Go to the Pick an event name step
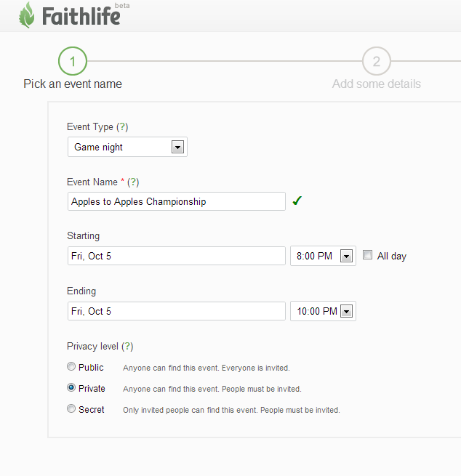 (73, 84)
